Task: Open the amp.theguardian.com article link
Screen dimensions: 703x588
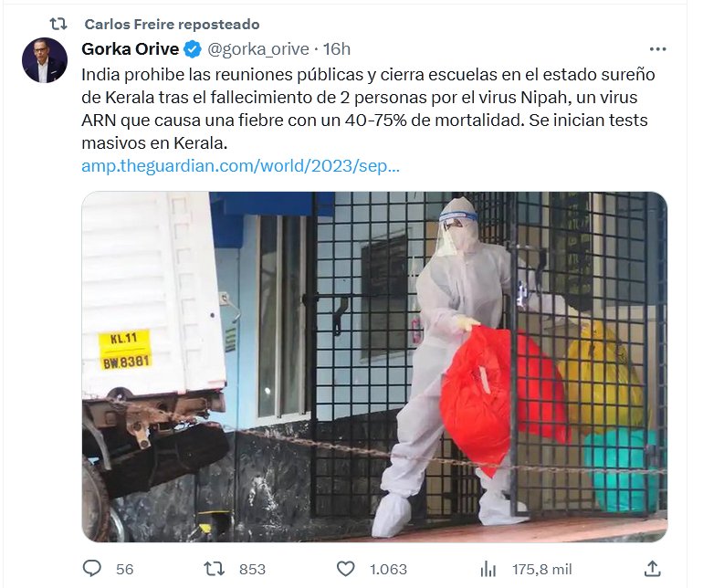Action: [240, 166]
